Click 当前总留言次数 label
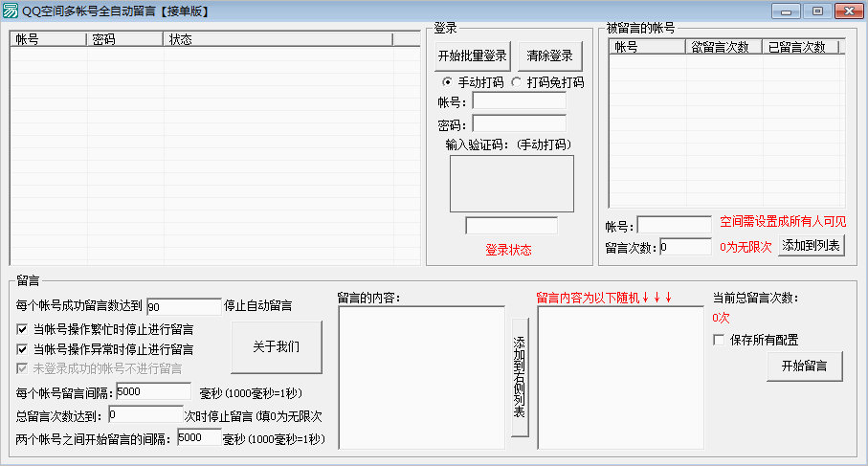868x466 pixels. [x=755, y=298]
